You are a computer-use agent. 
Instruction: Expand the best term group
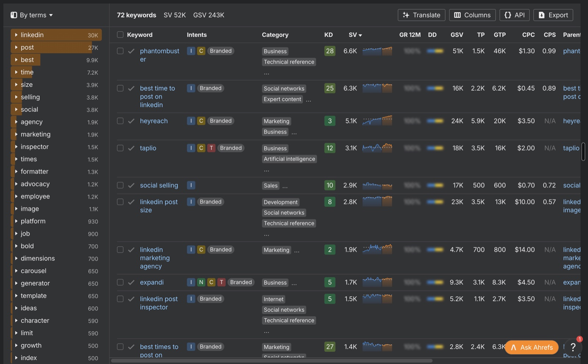(16, 60)
